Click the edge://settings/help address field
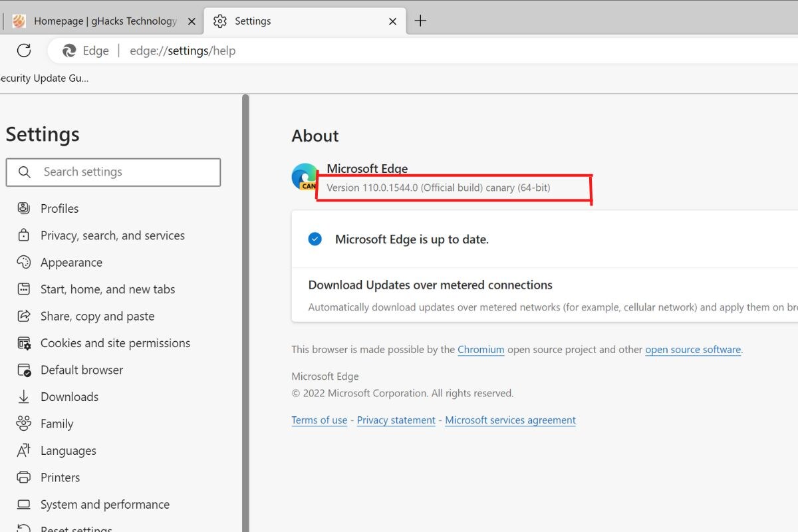Viewport: 798px width, 532px height. coord(182,51)
